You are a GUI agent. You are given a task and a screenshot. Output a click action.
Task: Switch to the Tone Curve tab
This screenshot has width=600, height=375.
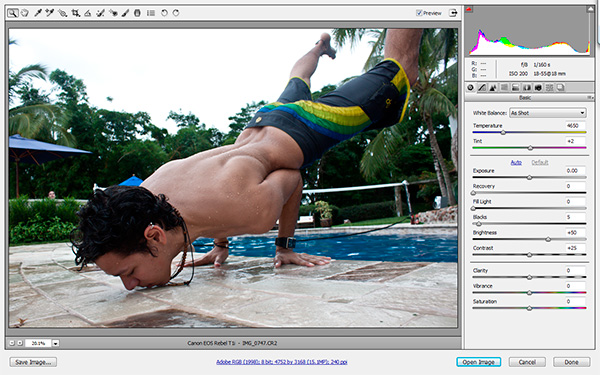click(x=482, y=88)
